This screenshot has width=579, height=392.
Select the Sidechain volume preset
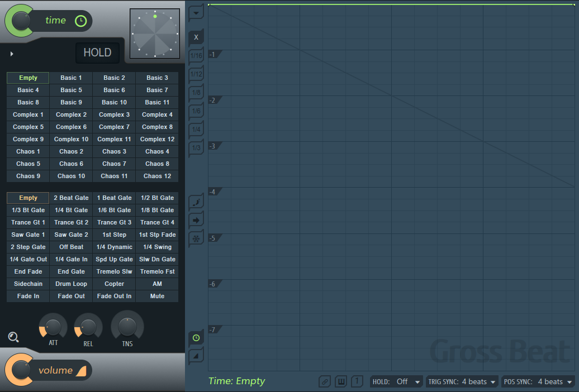tap(28, 284)
